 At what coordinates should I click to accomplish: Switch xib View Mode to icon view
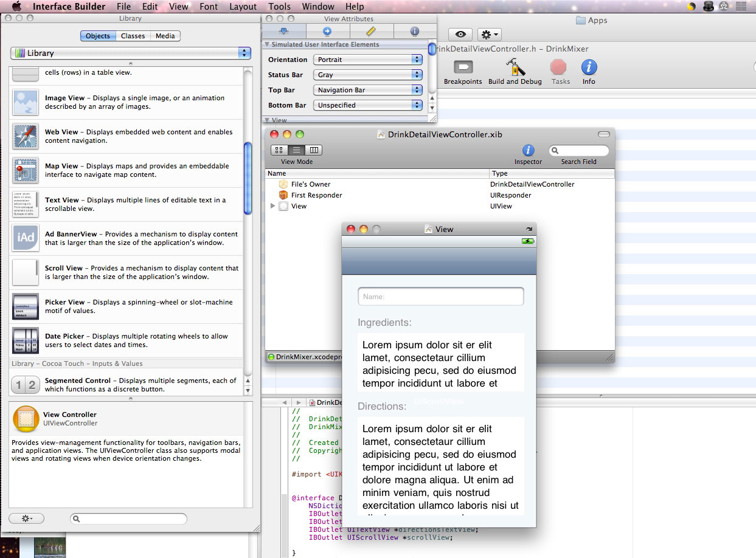click(279, 150)
